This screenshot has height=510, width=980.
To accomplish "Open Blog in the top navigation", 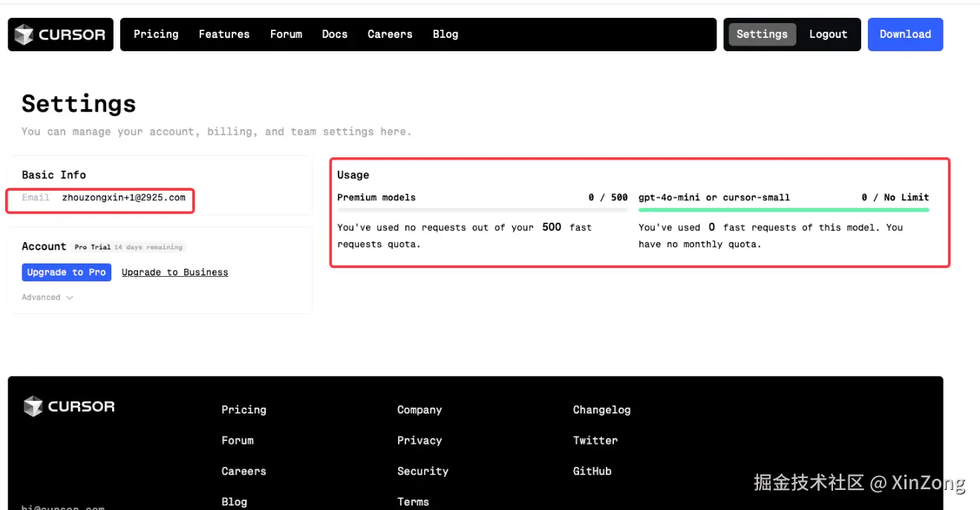I will [x=445, y=34].
